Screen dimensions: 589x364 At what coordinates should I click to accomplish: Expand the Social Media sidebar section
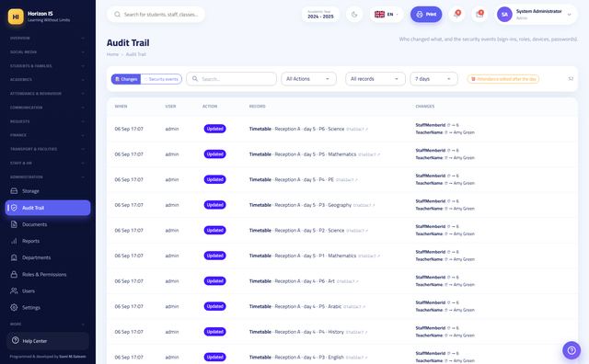(x=47, y=51)
